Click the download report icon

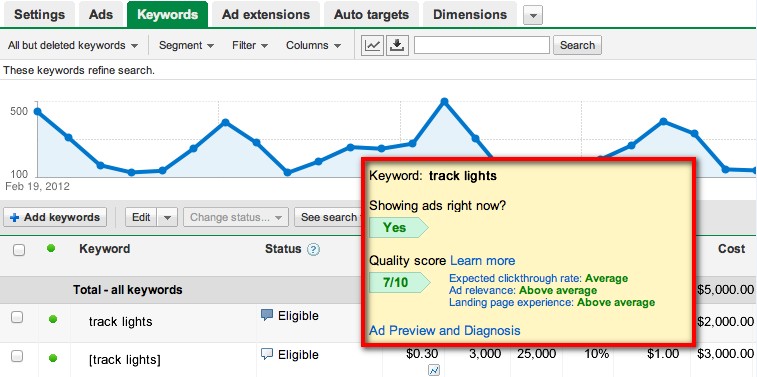[397, 45]
